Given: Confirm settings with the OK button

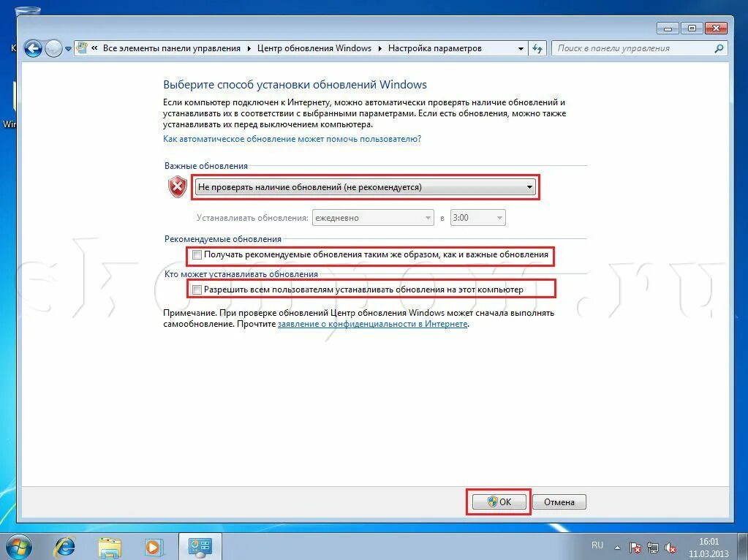Looking at the screenshot, I should coord(499,502).
